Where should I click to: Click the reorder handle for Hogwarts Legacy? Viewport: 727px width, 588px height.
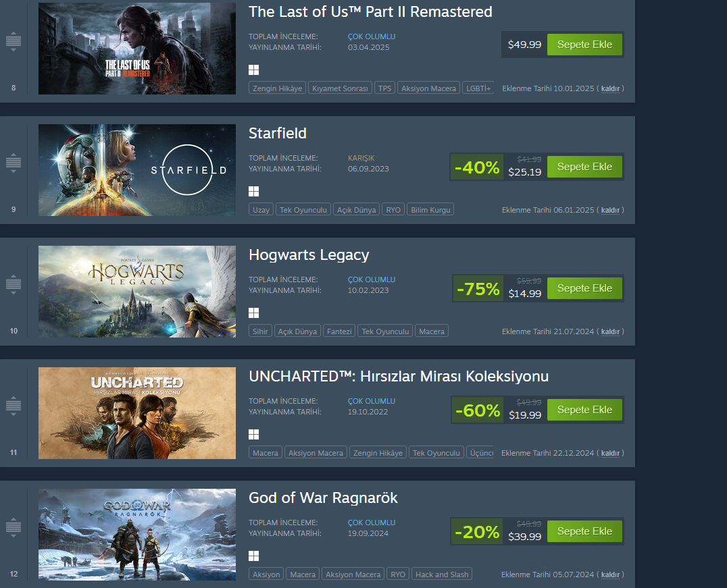14,284
